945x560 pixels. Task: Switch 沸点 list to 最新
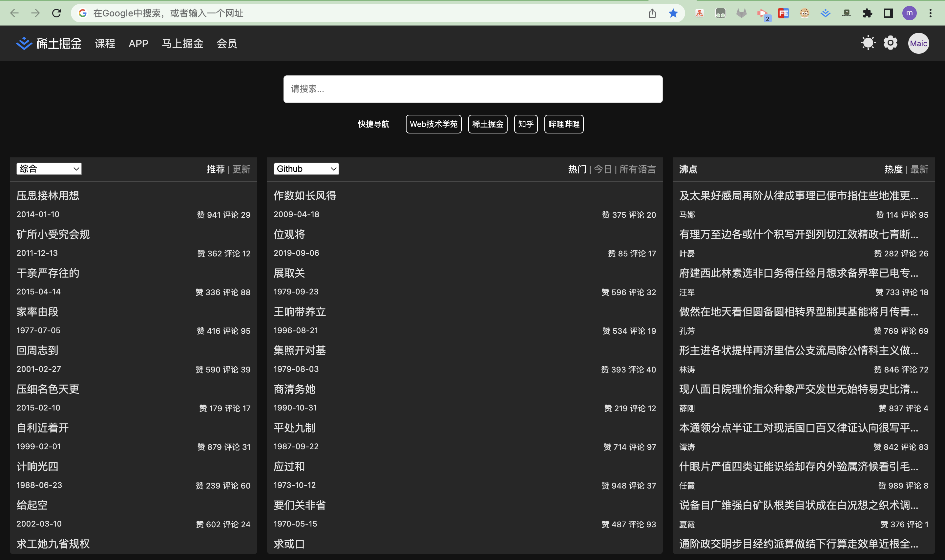point(919,169)
